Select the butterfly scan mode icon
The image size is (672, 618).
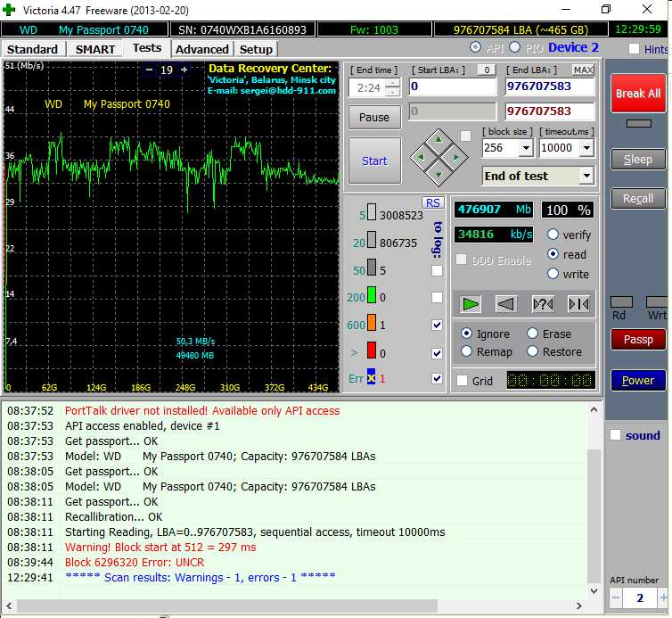point(578,304)
